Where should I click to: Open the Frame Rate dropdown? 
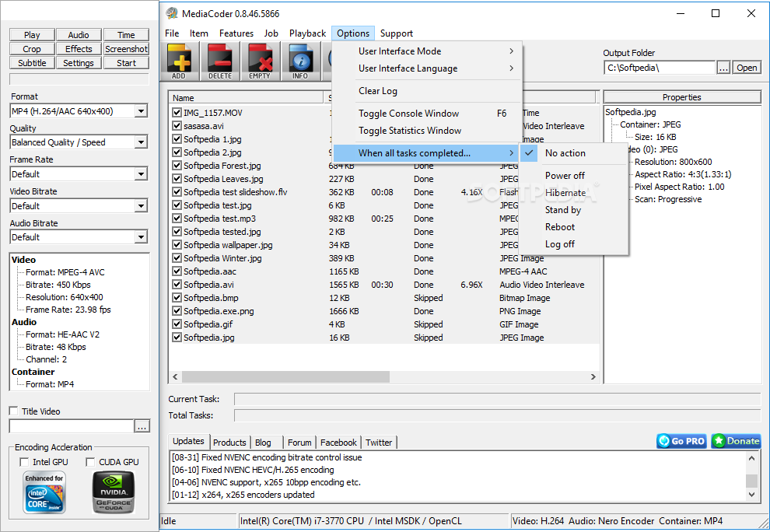pyautogui.click(x=141, y=174)
